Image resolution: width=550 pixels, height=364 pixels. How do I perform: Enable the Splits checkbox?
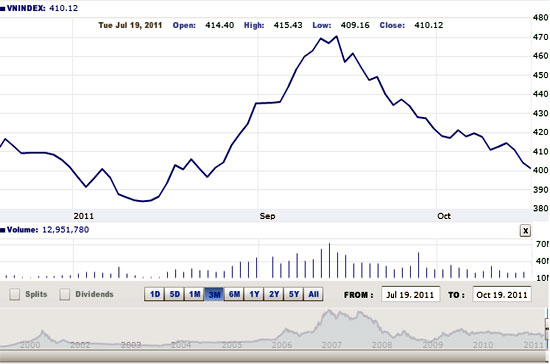[14, 294]
